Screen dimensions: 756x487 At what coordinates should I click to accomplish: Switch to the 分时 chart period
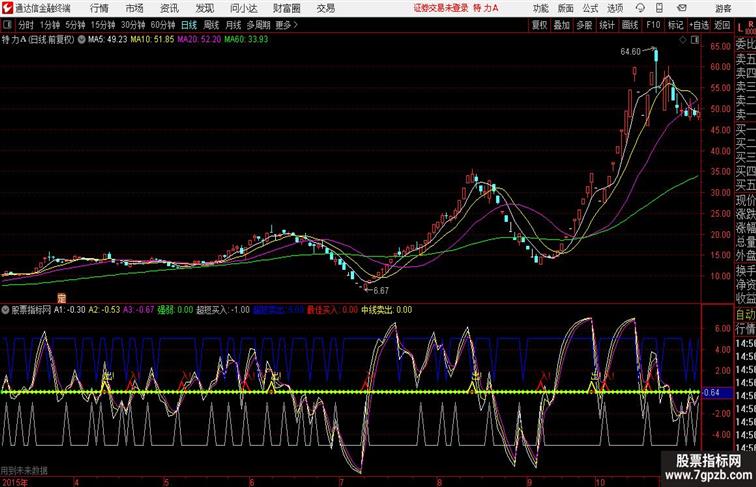26,25
